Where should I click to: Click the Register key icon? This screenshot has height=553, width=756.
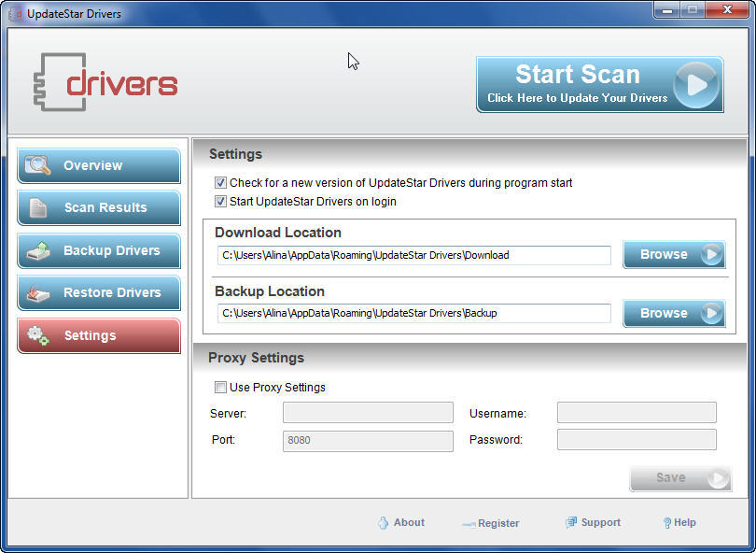pos(469,524)
